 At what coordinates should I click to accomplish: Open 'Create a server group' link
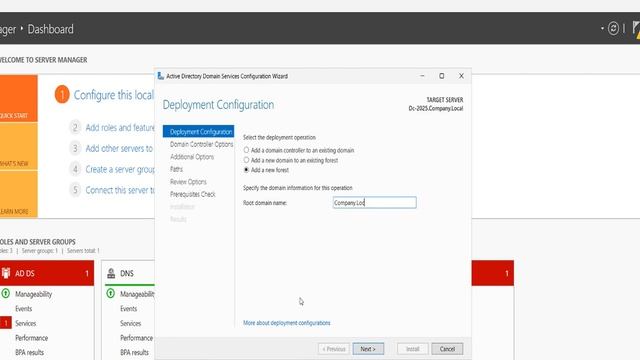[x=120, y=169]
